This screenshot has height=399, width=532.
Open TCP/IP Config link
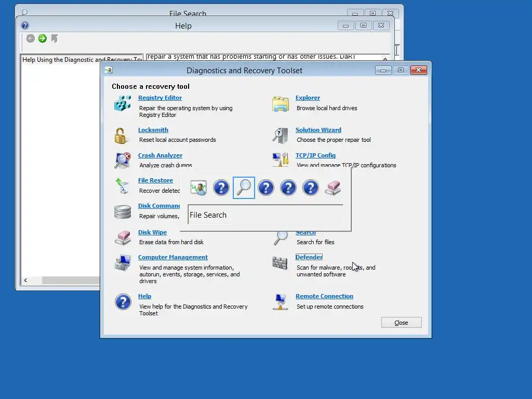[x=315, y=155]
